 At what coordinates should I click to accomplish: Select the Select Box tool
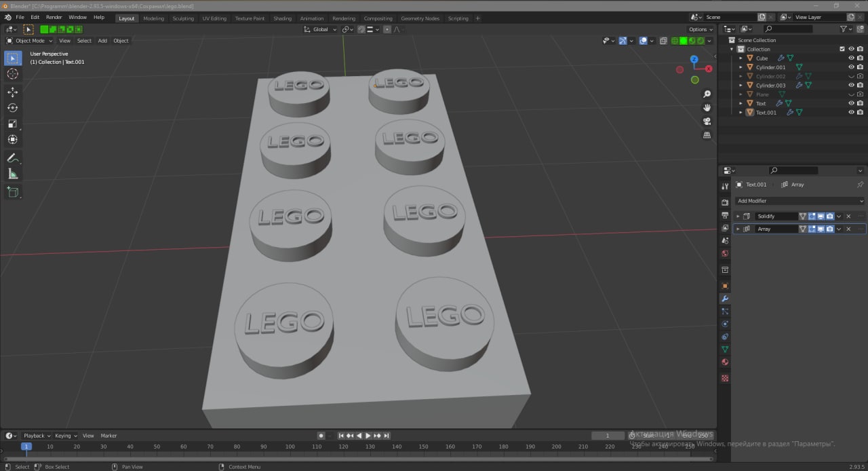click(13, 58)
